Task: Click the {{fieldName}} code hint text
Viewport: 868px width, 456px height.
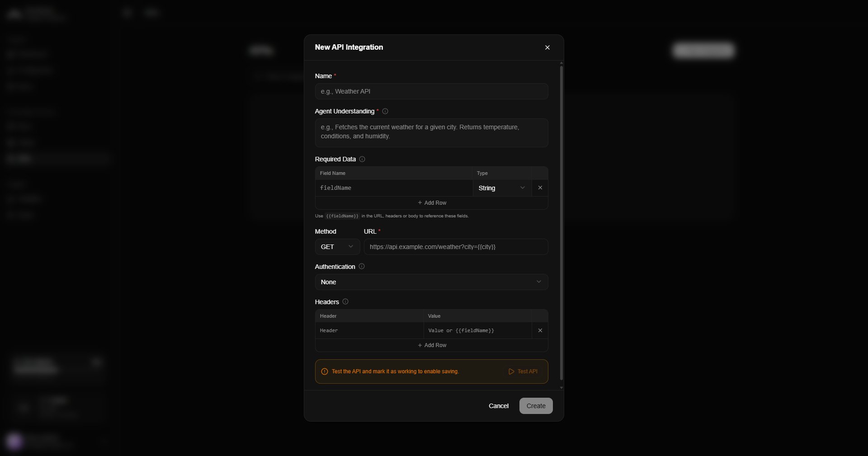Action: (x=342, y=216)
